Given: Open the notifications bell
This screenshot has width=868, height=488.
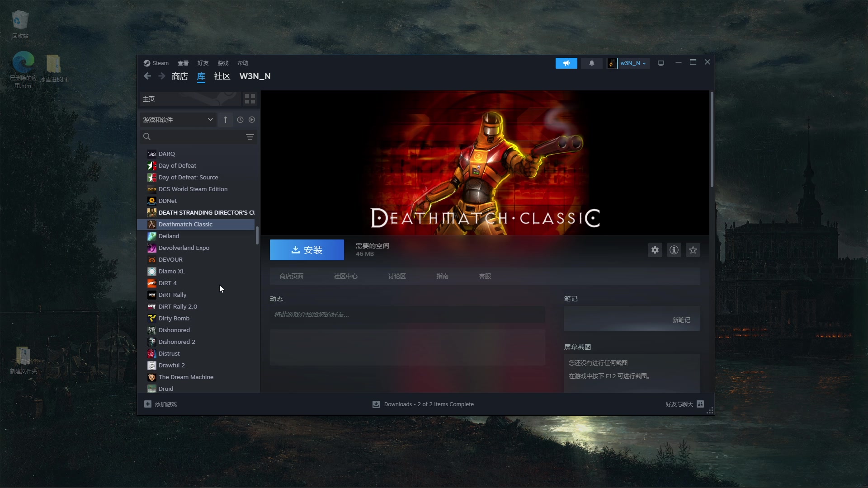Looking at the screenshot, I should point(591,63).
